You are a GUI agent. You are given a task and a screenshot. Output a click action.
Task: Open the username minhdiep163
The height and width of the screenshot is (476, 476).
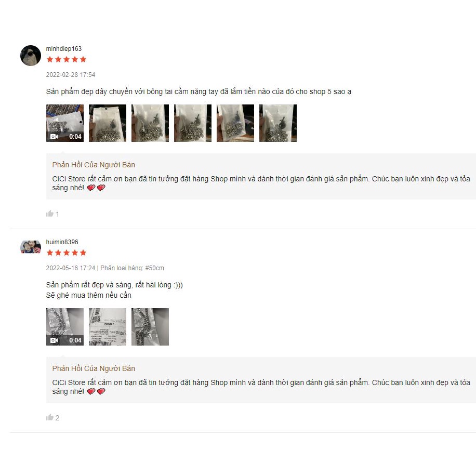64,48
